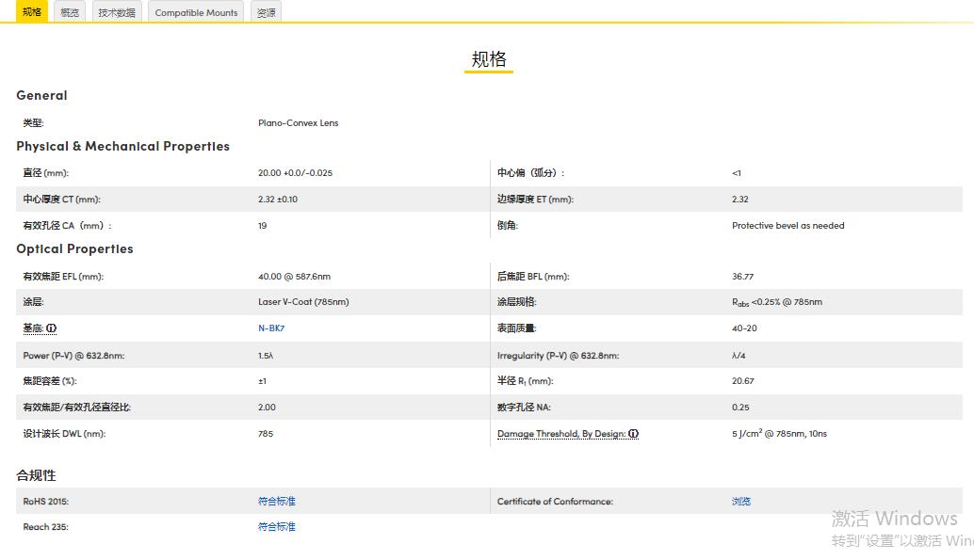Go to Compatible Mounts tab
Image resolution: width=974 pixels, height=560 pixels.
[x=196, y=12]
